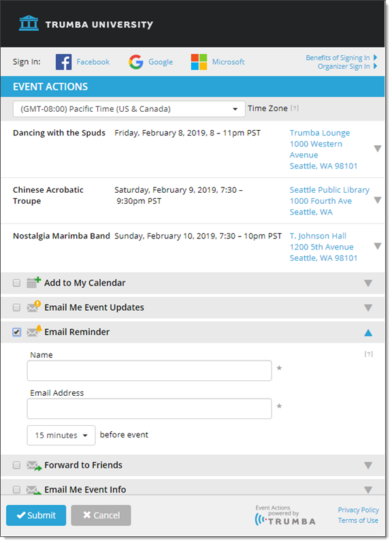
Task: Click the Chinese Acrobatic Troupe title
Action: pyautogui.click(x=48, y=196)
